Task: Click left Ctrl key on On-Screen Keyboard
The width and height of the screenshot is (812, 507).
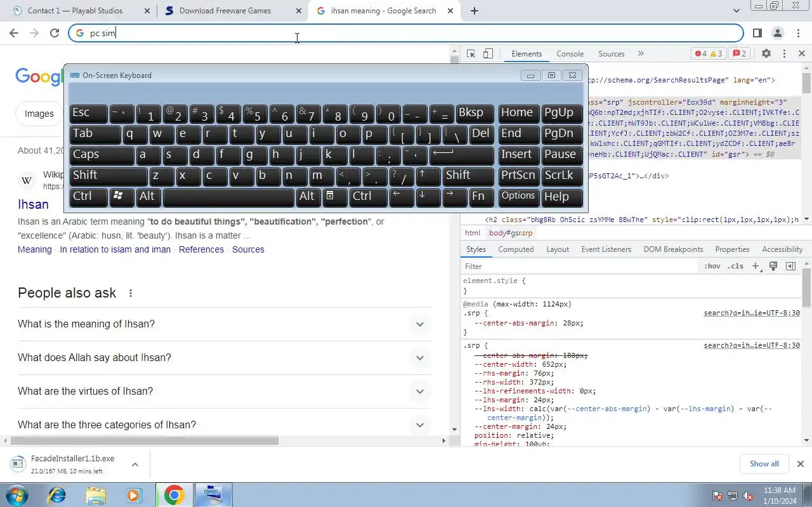Action: [x=89, y=197]
